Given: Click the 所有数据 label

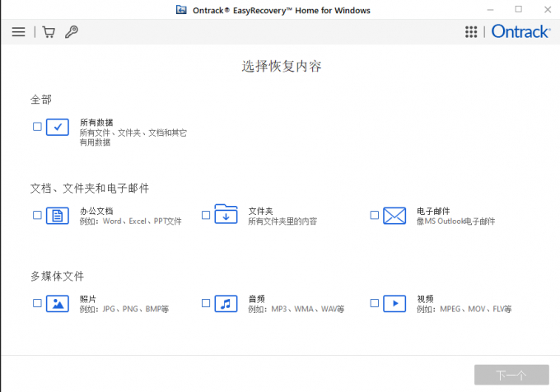Looking at the screenshot, I should point(96,123).
